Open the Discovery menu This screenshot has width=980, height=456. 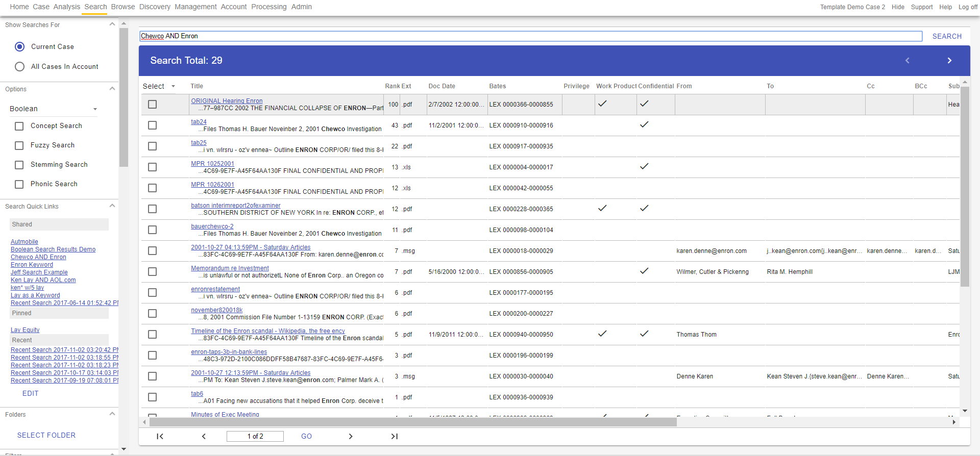[x=155, y=7]
